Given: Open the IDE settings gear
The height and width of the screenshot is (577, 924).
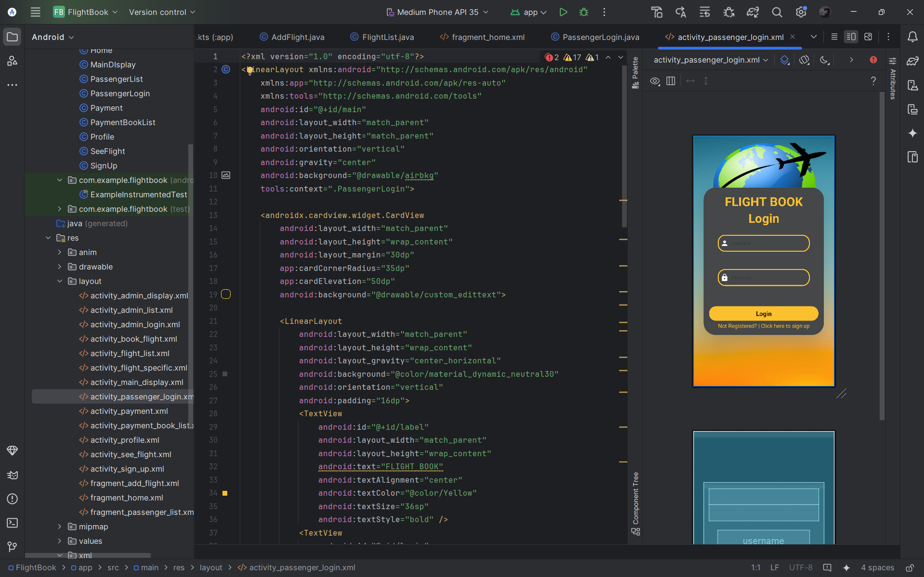Looking at the screenshot, I should 801,12.
